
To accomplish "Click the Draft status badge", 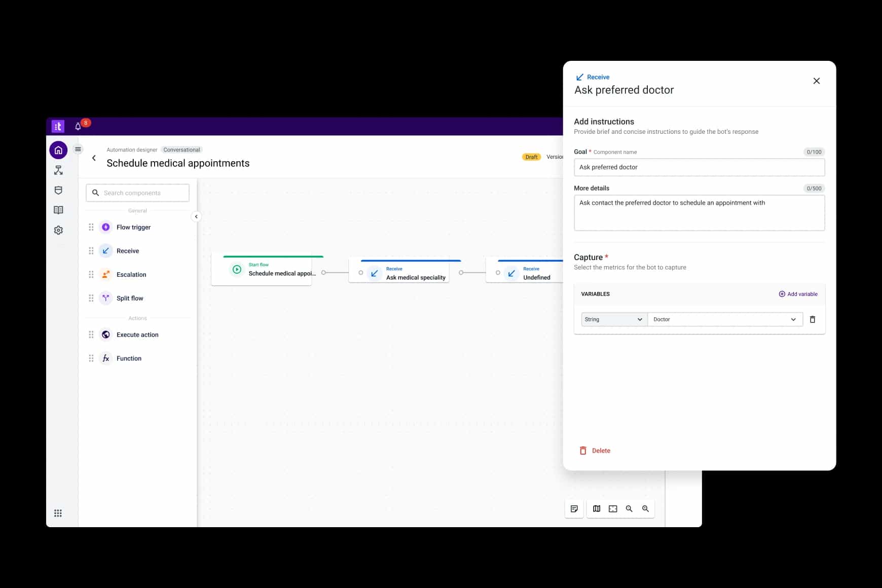I will pyautogui.click(x=531, y=157).
